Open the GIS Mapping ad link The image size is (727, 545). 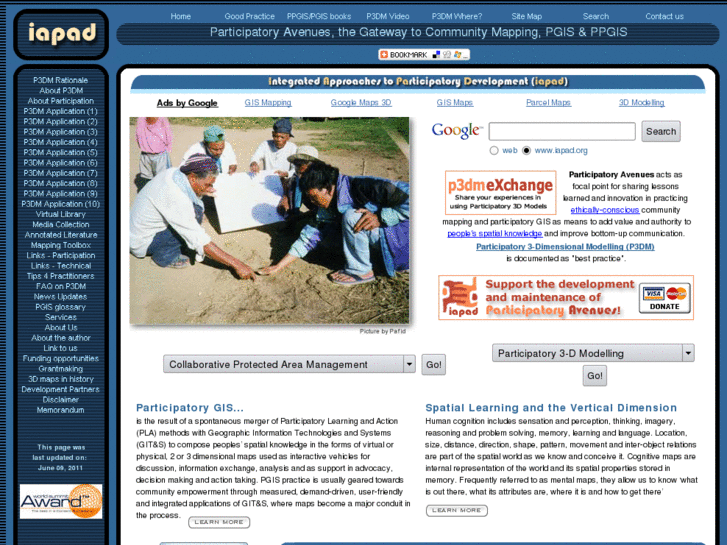(x=268, y=103)
